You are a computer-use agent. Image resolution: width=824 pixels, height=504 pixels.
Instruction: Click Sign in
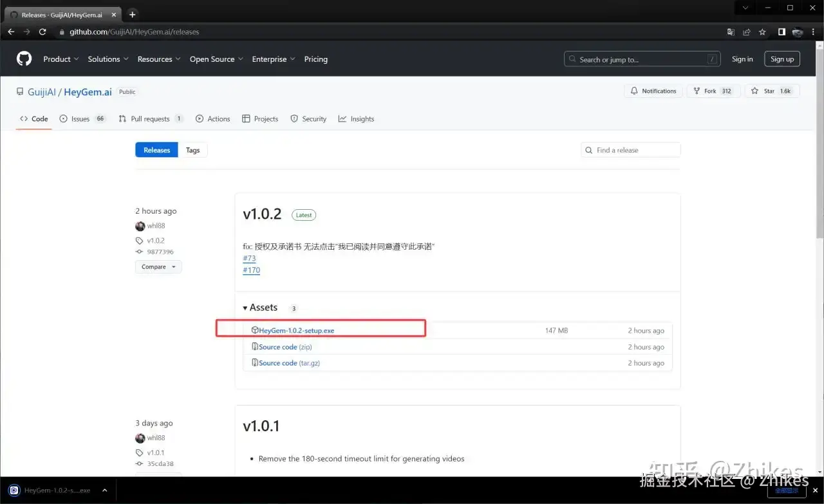coord(742,59)
